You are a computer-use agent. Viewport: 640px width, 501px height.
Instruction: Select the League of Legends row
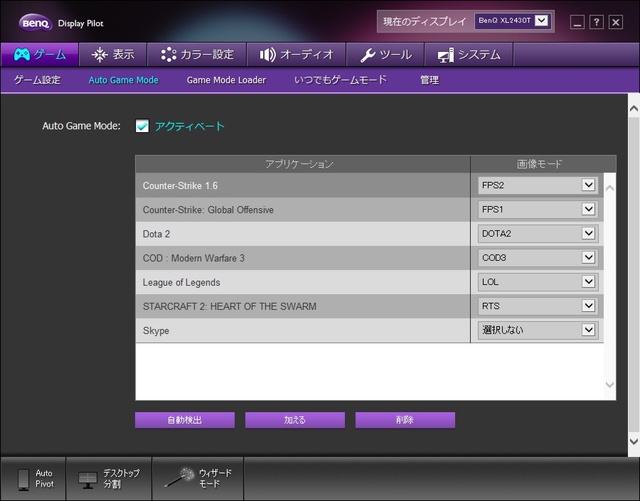tap(302, 282)
